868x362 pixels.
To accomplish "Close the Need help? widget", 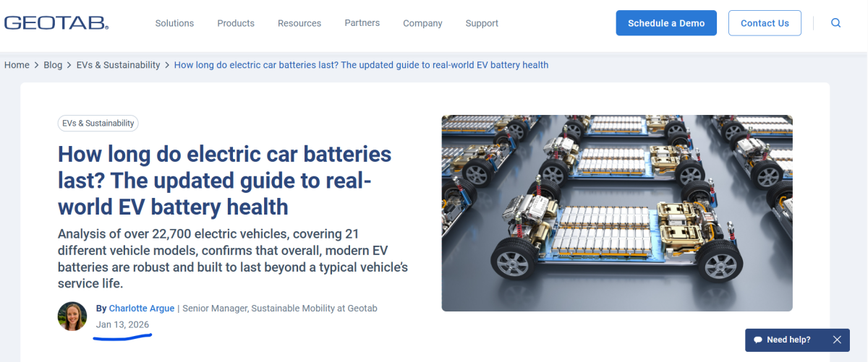I will (837, 340).
